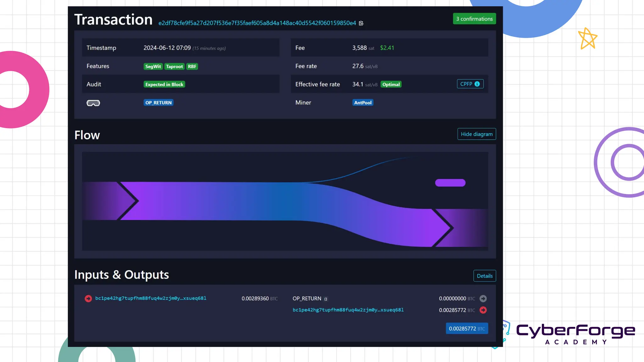Click the OP_RETURN blue tag
Viewport: 644px width, 362px height.
click(158, 103)
